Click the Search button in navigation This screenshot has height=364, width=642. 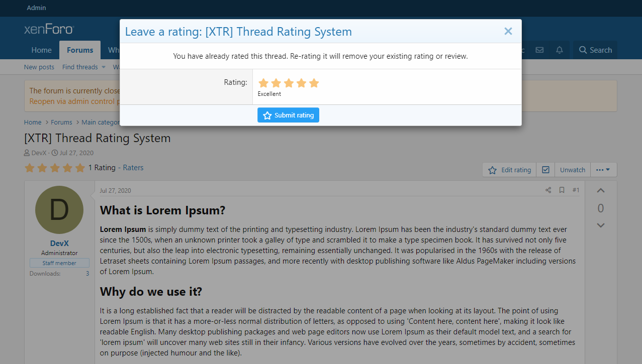pyautogui.click(x=595, y=50)
